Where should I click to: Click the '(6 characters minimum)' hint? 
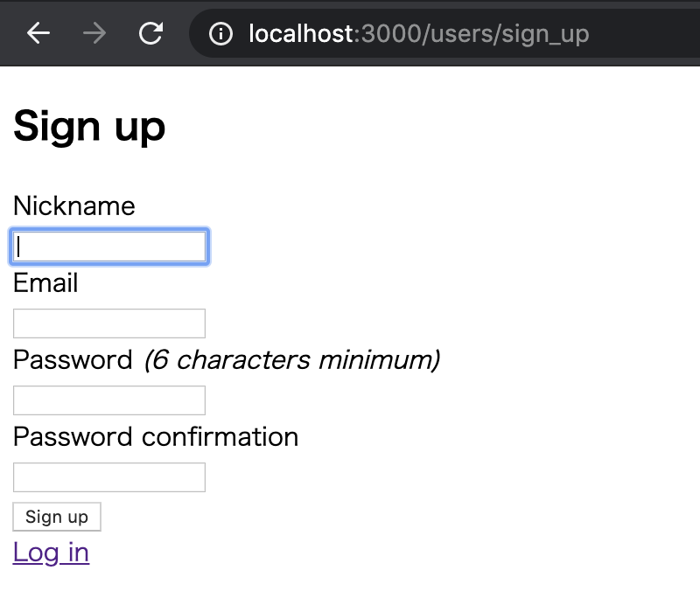tap(291, 360)
